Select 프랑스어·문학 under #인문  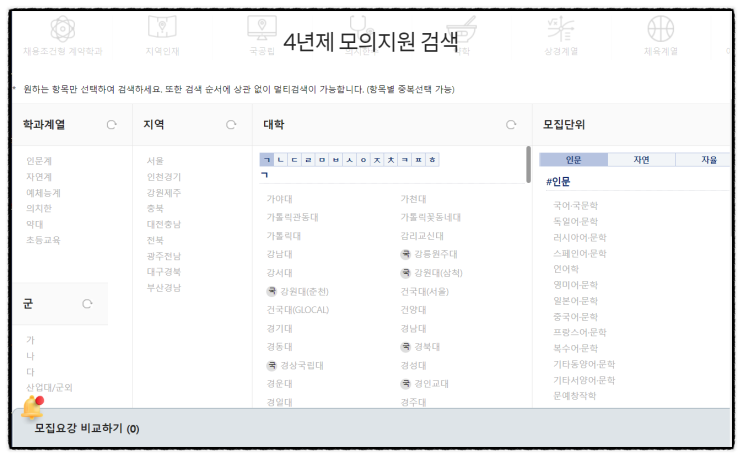580,332
